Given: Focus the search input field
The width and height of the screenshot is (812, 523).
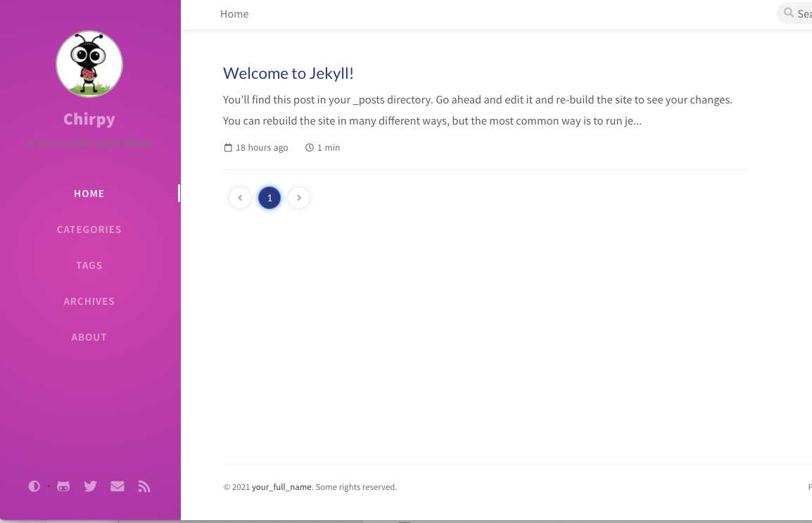Looking at the screenshot, I should pos(804,13).
